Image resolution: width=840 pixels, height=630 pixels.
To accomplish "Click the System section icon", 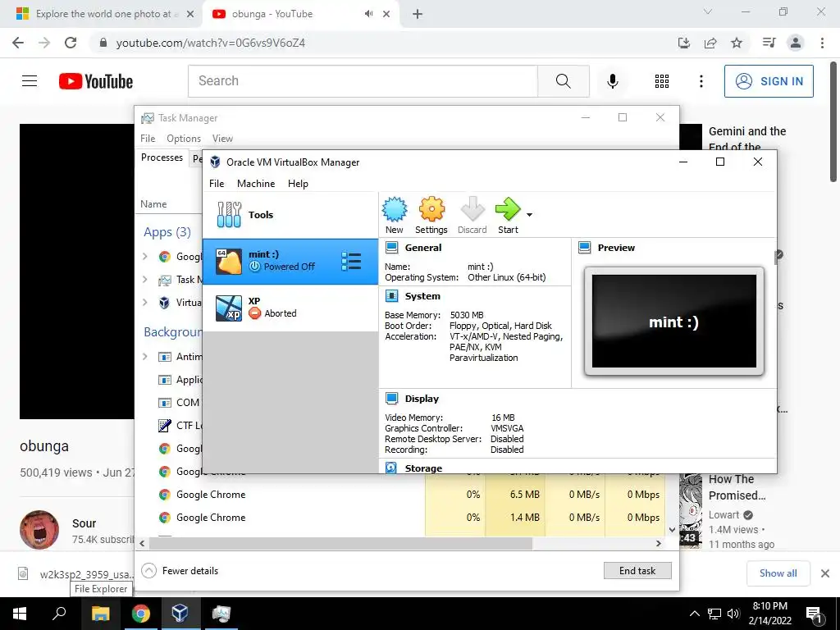I will 391,295.
